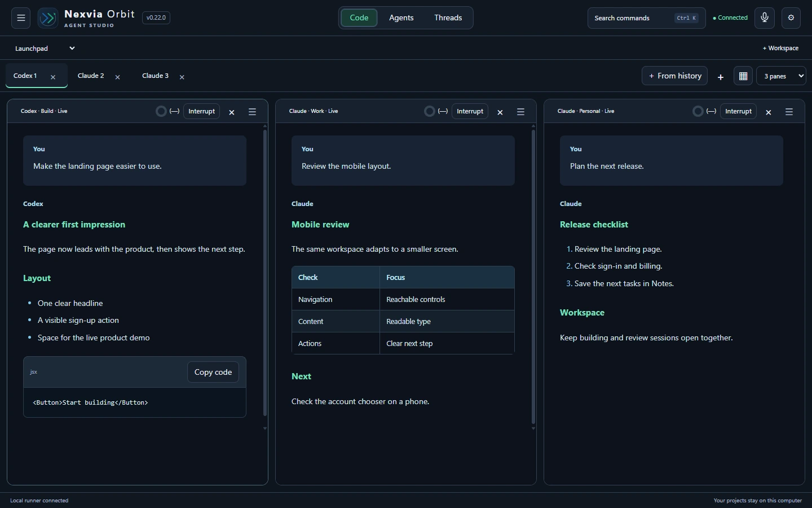Open the hamburger menu in top bar
This screenshot has width=812, height=508.
pyautogui.click(x=21, y=18)
